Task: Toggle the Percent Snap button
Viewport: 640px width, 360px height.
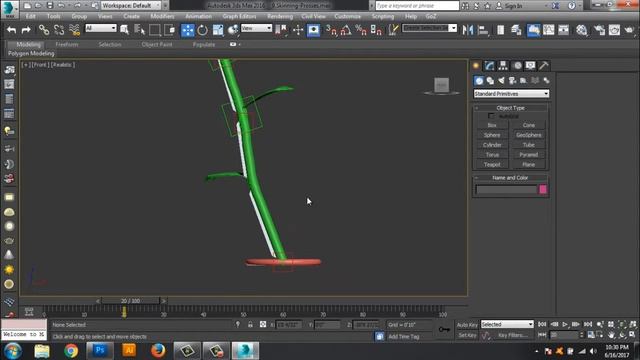Action: (x=361, y=30)
